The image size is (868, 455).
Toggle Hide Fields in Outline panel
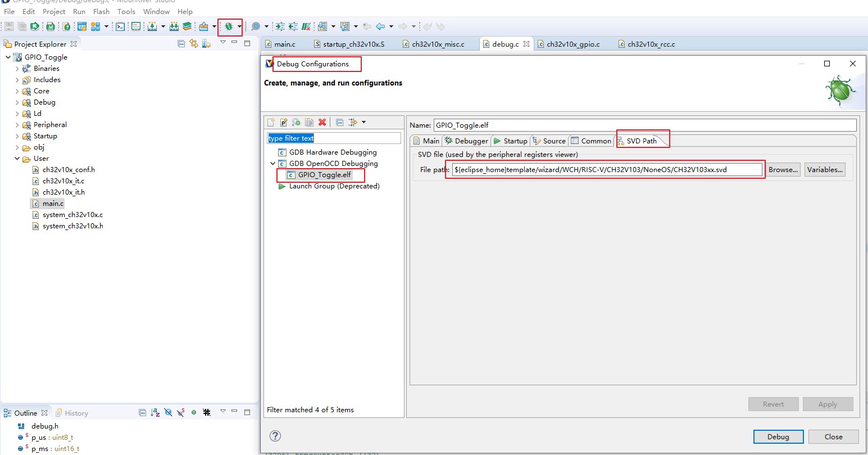[168, 412]
